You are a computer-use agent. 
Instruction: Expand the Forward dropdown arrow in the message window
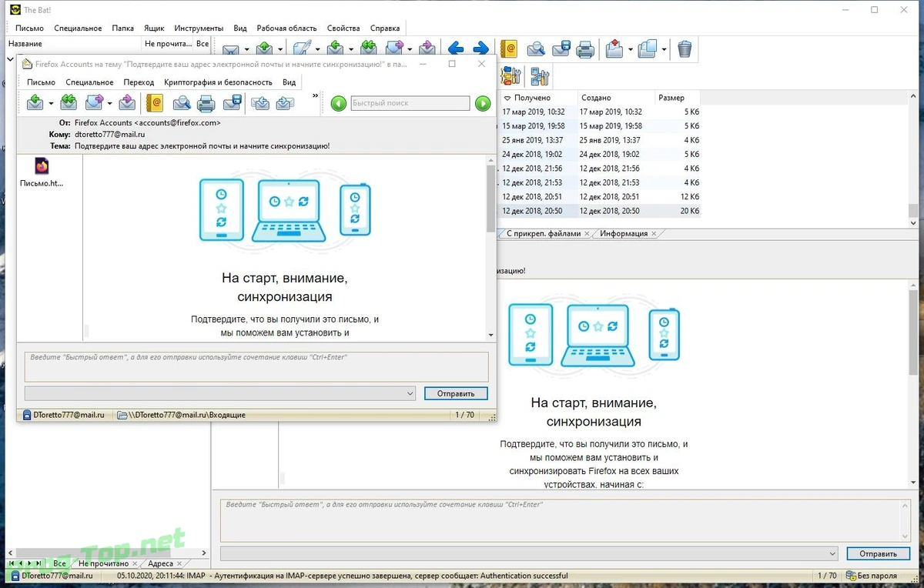(x=110, y=103)
